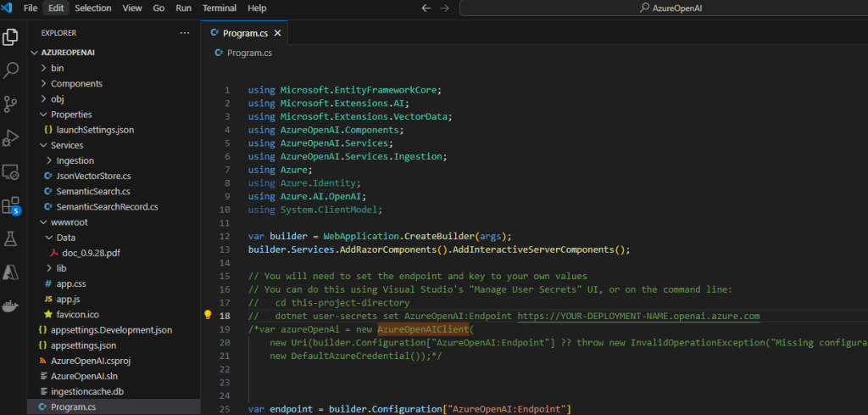
Task: Click Program.cs in the breadcrumb
Action: 249,53
